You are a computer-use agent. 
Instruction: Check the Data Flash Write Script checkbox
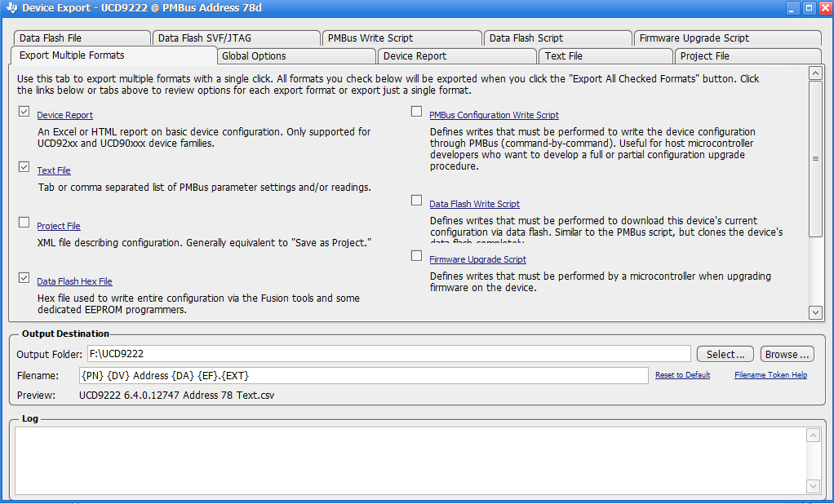pos(416,200)
